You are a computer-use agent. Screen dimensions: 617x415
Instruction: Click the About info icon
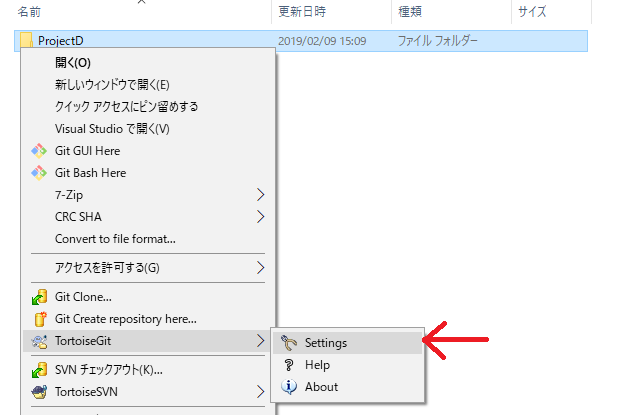(289, 387)
